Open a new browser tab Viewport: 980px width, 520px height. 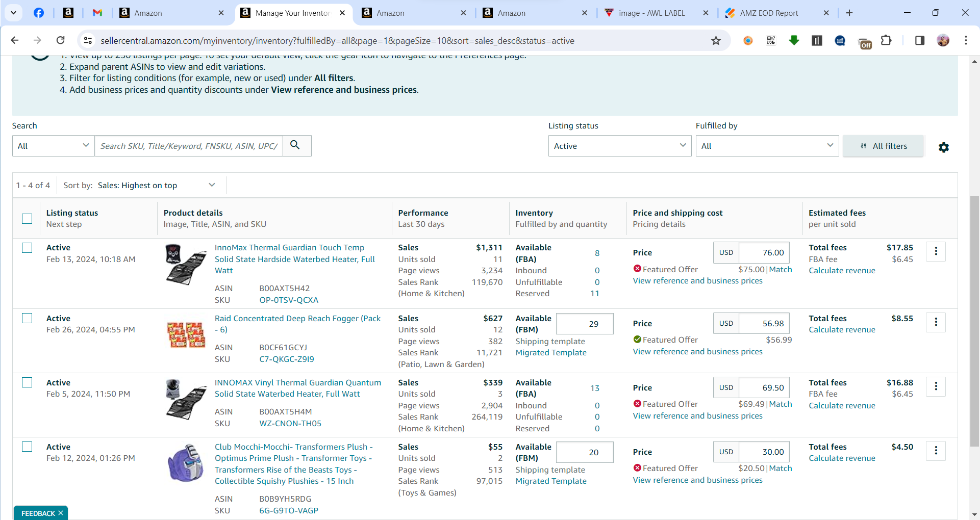(849, 13)
